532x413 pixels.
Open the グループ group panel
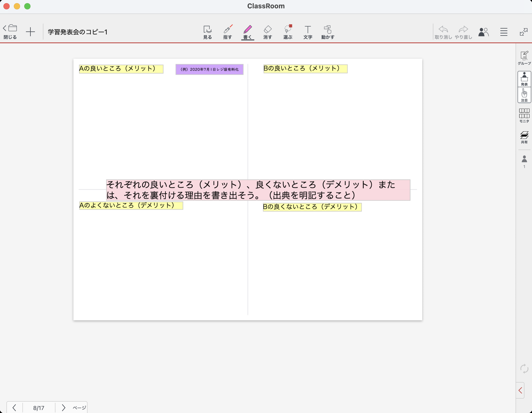[x=524, y=58]
